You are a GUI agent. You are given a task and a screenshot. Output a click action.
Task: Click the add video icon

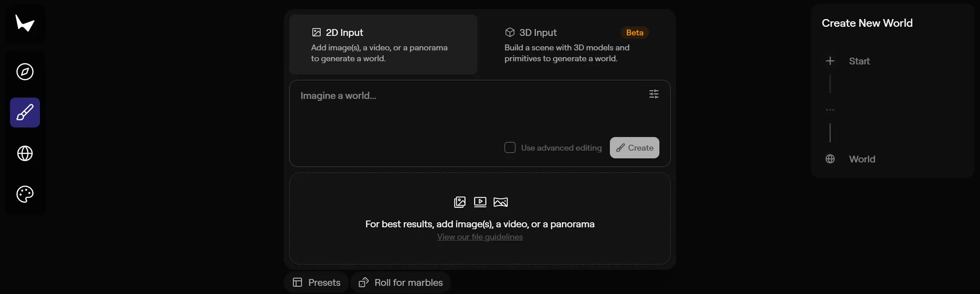480,202
